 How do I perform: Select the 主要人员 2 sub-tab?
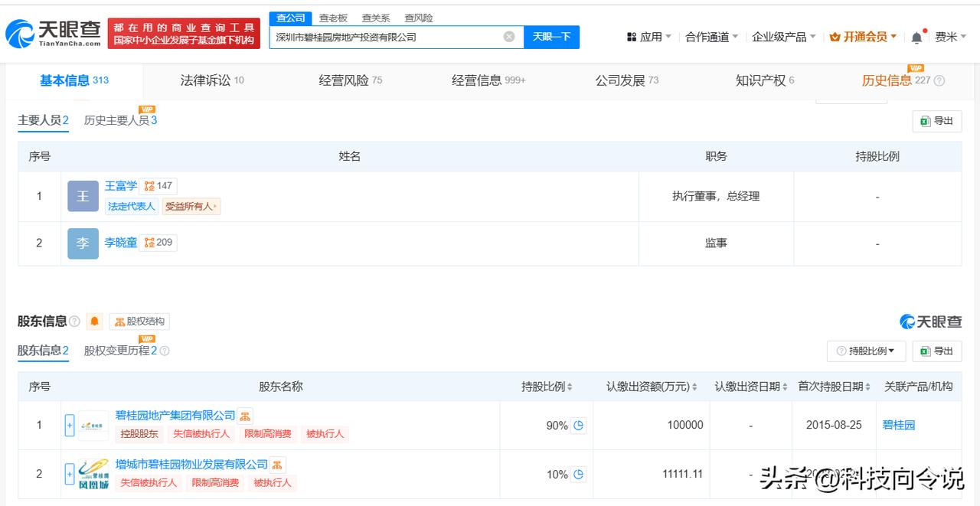[x=44, y=121]
